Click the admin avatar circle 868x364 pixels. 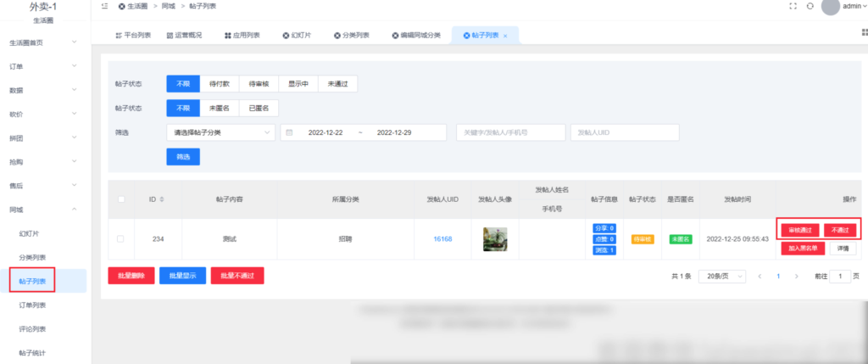coord(831,6)
